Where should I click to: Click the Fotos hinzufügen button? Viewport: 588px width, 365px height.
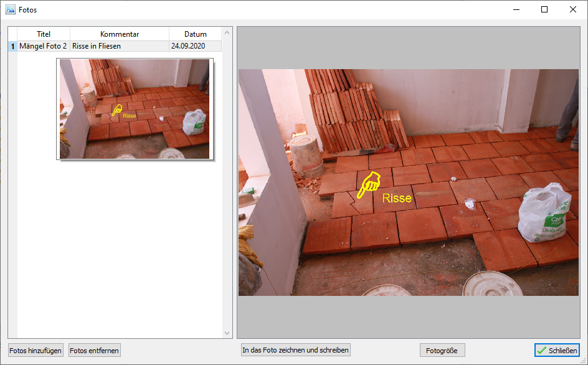(x=36, y=351)
